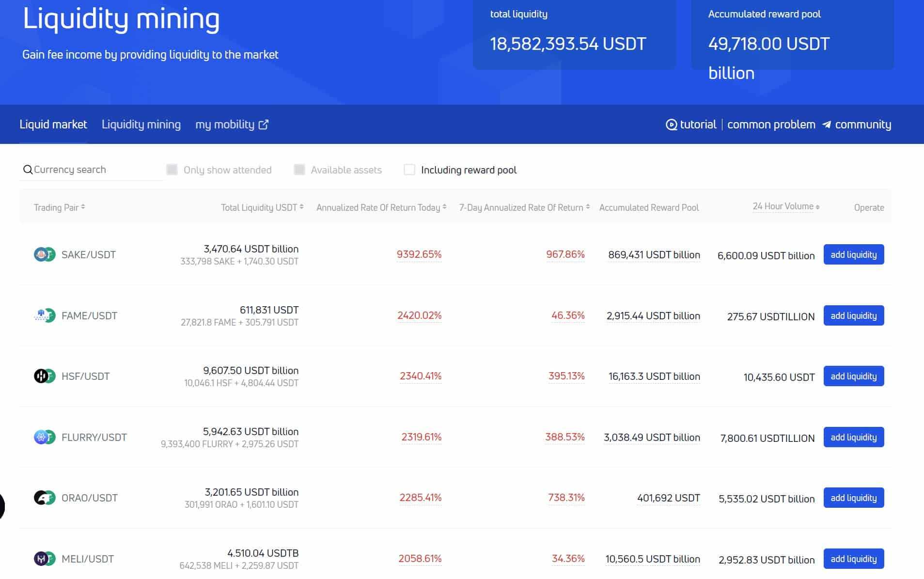924x579 pixels.
Task: Click the MELI/USDT pair coin icon
Action: tap(45, 559)
